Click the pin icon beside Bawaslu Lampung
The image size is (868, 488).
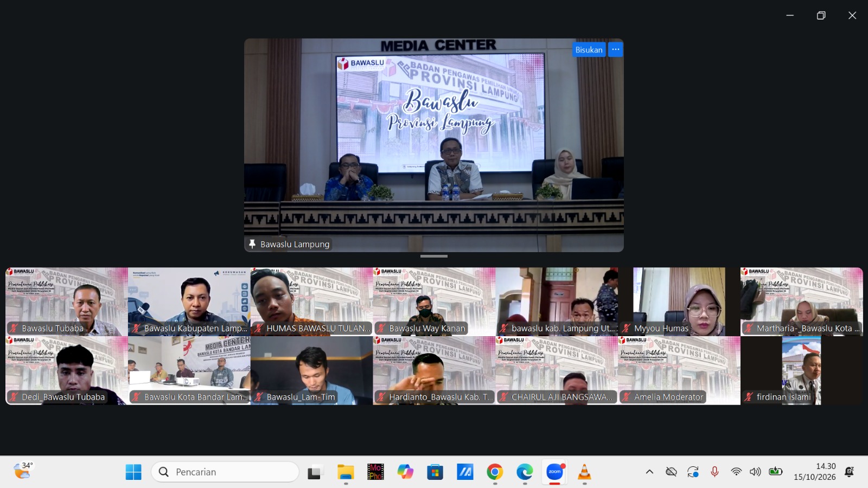[x=252, y=244]
